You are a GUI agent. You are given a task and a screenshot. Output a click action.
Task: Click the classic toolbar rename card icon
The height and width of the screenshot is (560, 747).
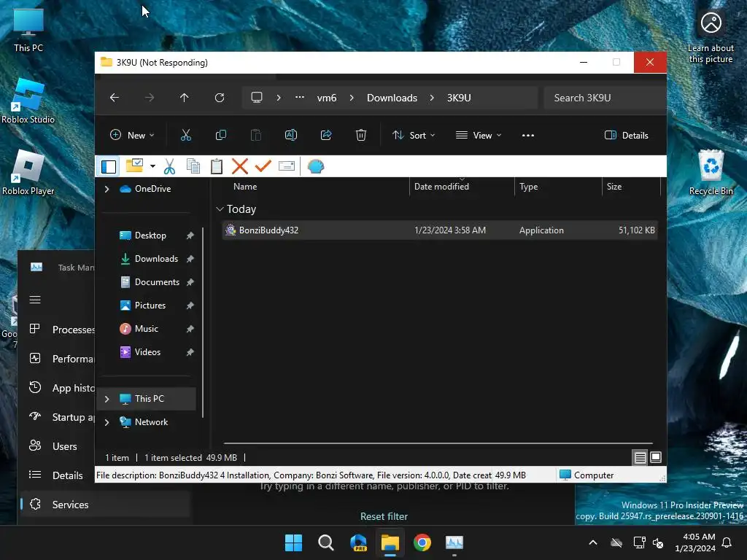(x=286, y=166)
